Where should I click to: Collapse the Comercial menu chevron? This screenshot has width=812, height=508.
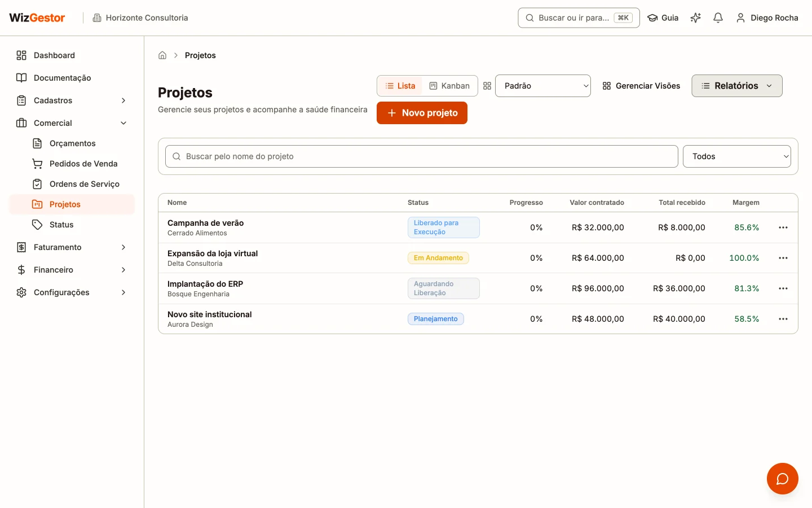(123, 123)
